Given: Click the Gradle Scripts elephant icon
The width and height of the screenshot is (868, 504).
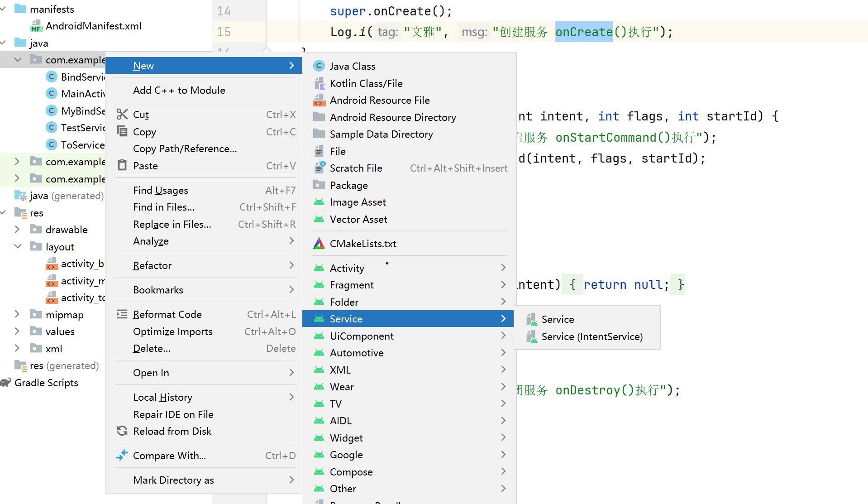Looking at the screenshot, I should pos(5,383).
